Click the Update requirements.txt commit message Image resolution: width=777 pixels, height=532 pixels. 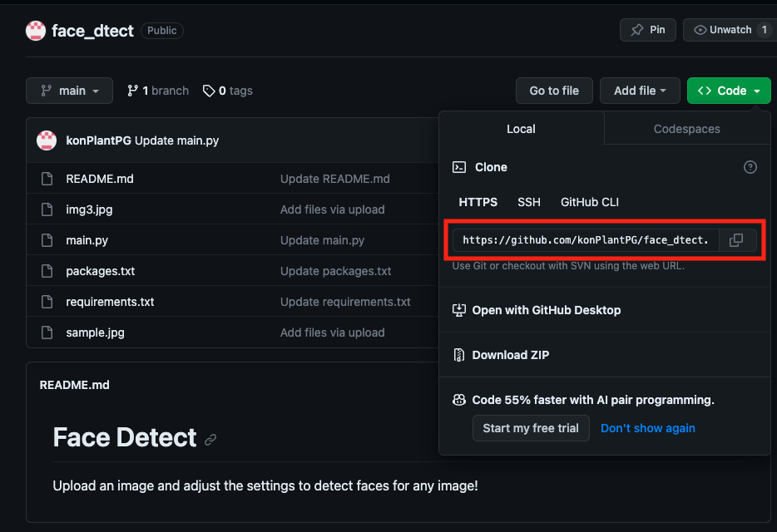(345, 302)
